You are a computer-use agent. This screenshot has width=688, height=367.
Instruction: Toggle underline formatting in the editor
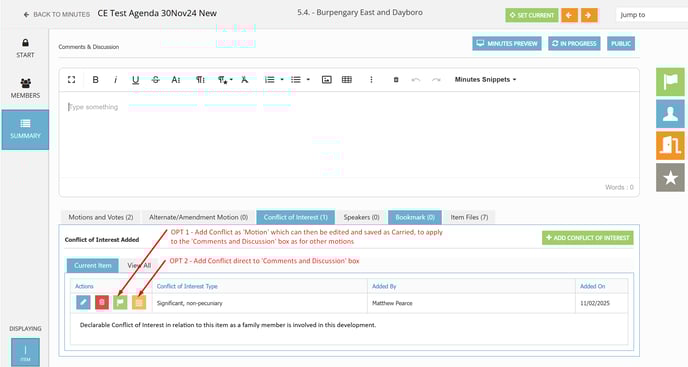click(136, 79)
